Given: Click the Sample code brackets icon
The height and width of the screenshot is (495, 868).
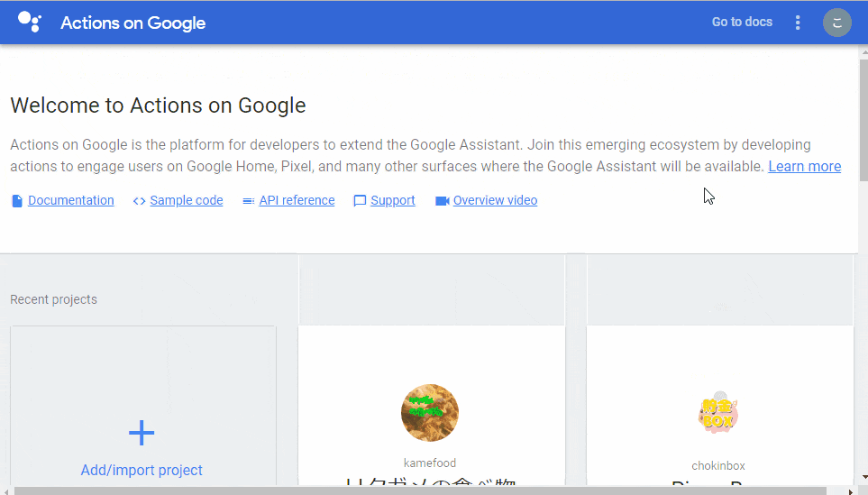Looking at the screenshot, I should pyautogui.click(x=139, y=201).
